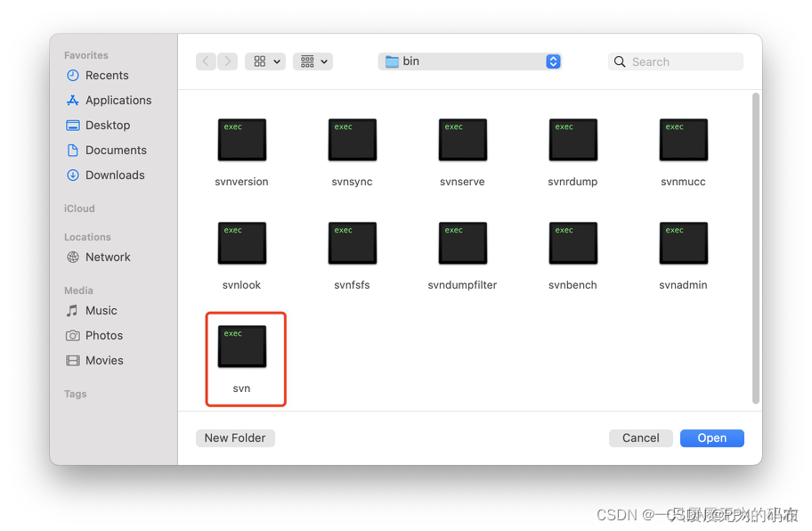The height and width of the screenshot is (531, 812).
Task: Click the Search field
Action: (x=676, y=61)
